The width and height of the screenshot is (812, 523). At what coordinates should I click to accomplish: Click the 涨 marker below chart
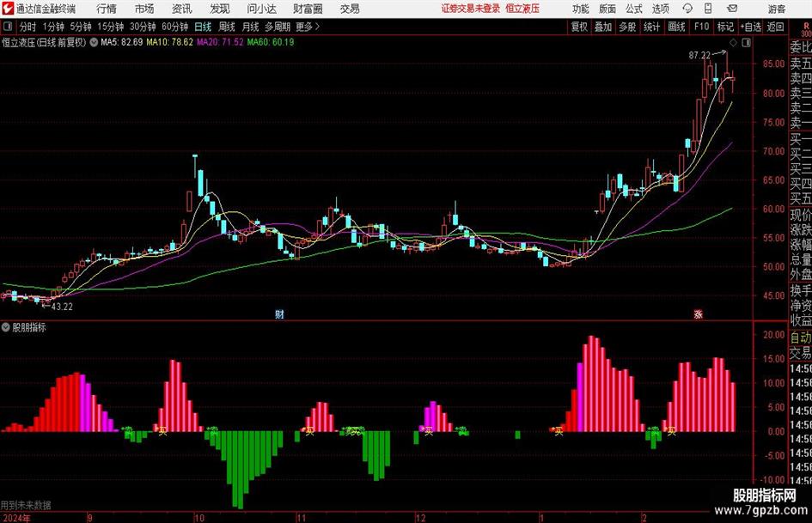click(x=698, y=314)
